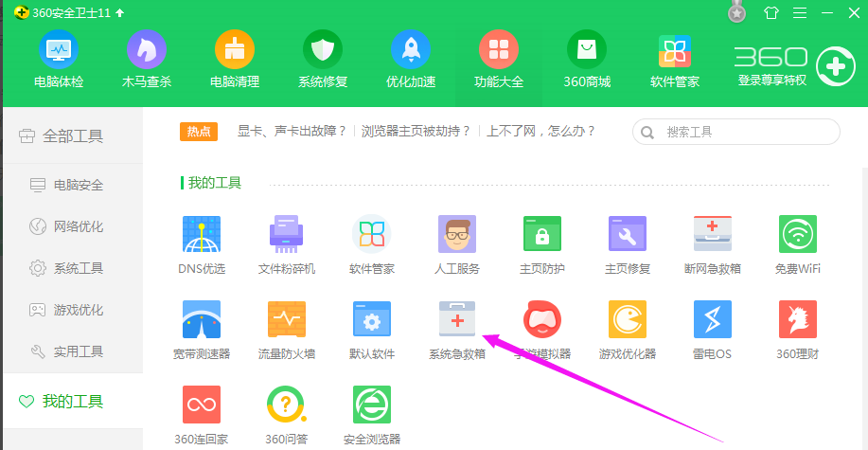Open the 电脑体检 health check tab

[59, 60]
